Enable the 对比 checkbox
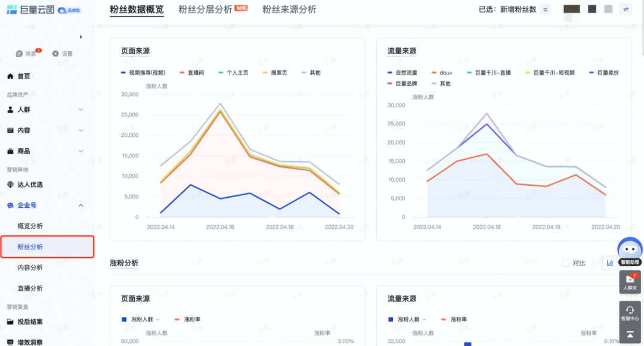This screenshot has width=644, height=346. pyautogui.click(x=565, y=263)
